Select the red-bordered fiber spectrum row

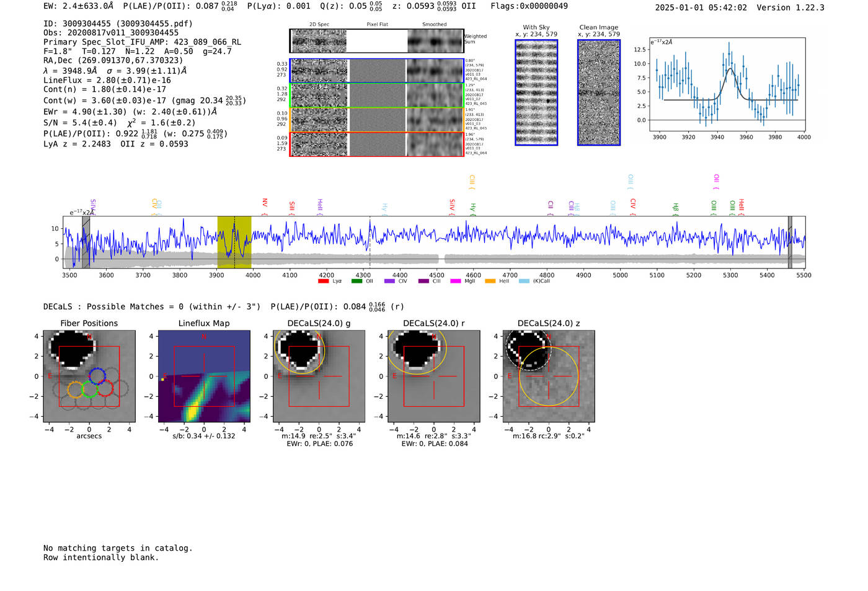click(x=376, y=144)
